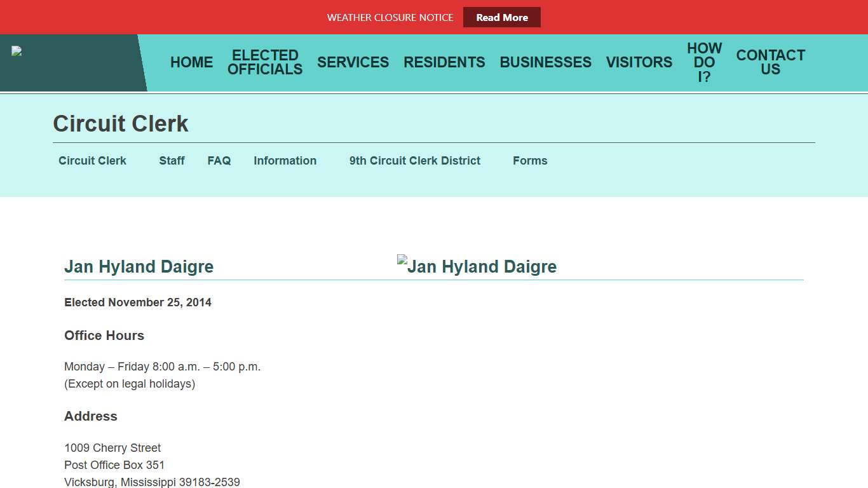868x488 pixels.
Task: Select Businesses in the main navigation
Action: 545,62
